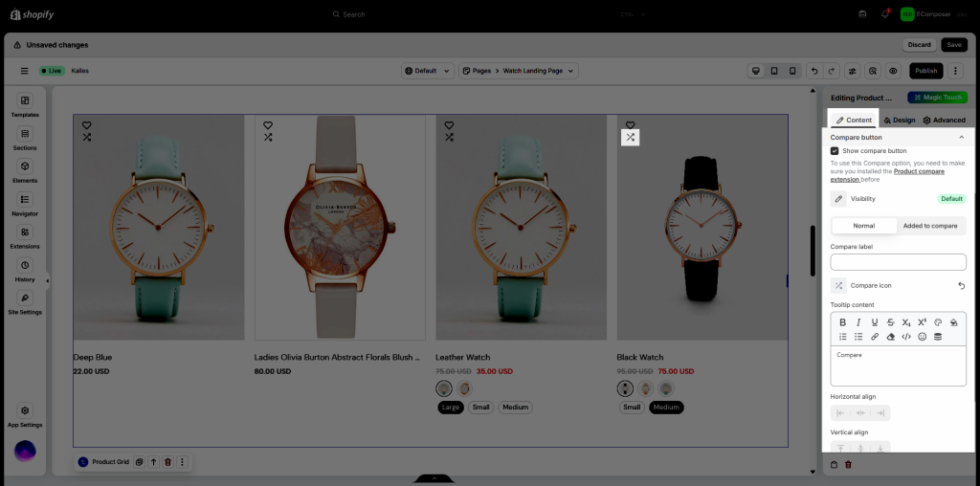
Task: Switch to Added to compare state
Action: (929, 226)
